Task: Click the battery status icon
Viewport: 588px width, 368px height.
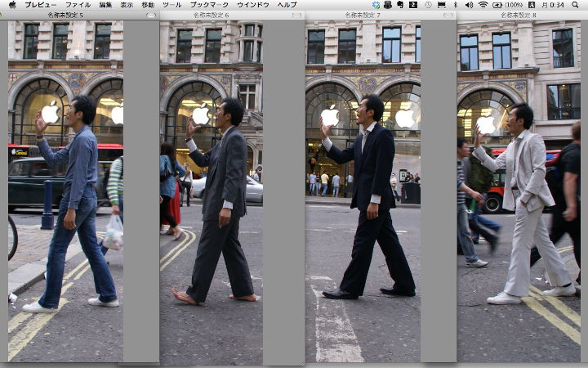Action: (497, 5)
